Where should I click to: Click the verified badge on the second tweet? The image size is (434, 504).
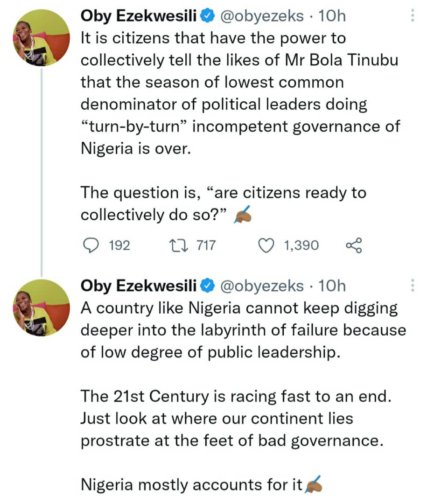(207, 286)
